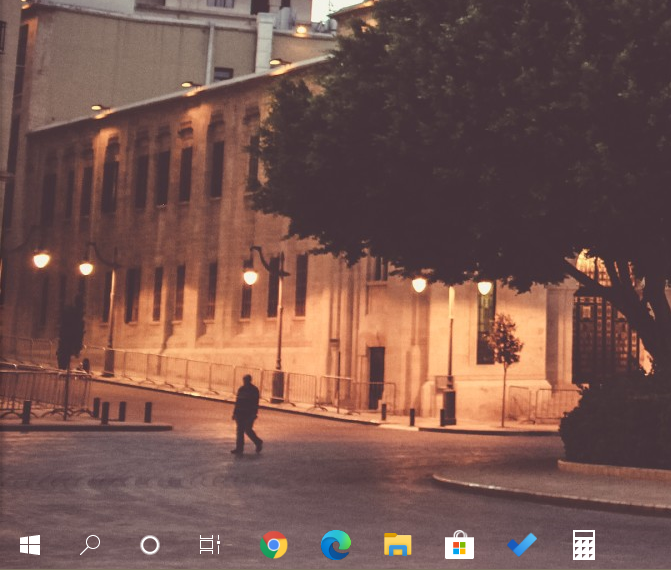Open Task View in the taskbar
671x570 pixels.
coord(209,545)
